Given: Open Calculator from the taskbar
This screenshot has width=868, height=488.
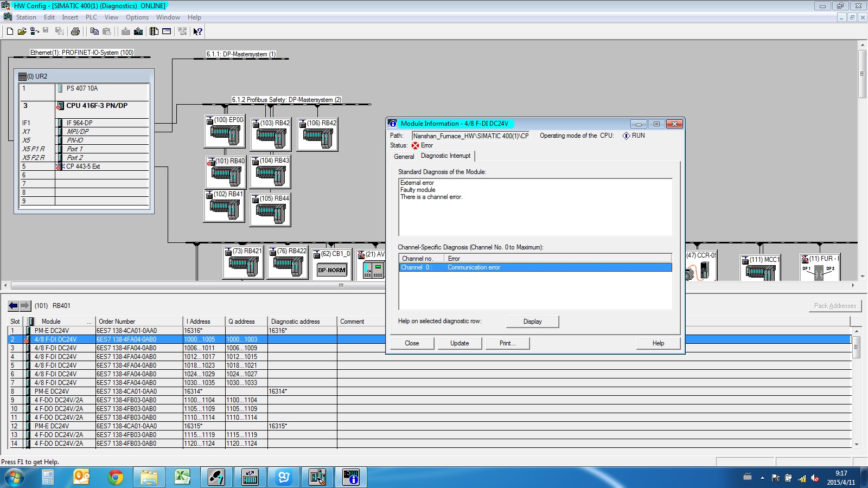Looking at the screenshot, I should (x=48, y=477).
